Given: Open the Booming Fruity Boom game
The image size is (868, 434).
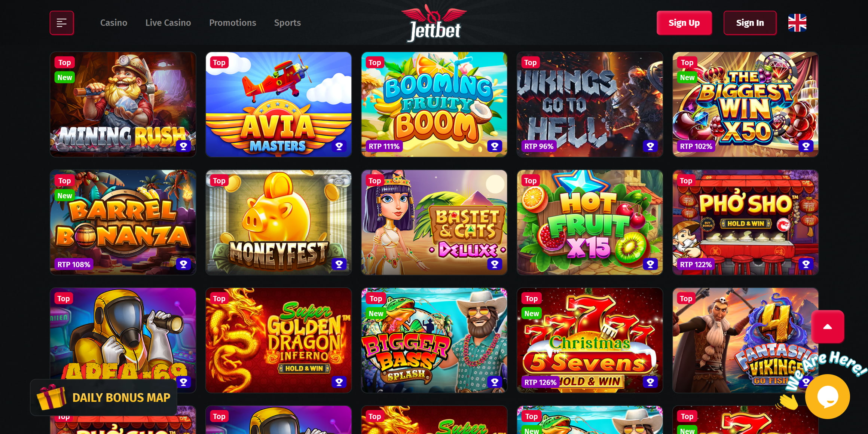Looking at the screenshot, I should pyautogui.click(x=434, y=104).
